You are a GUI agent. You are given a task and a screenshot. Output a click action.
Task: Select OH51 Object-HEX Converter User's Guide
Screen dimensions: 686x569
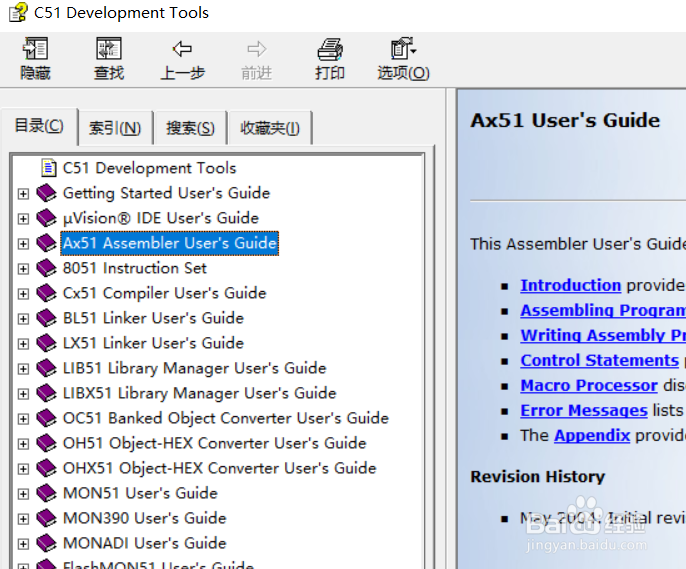click(x=214, y=443)
